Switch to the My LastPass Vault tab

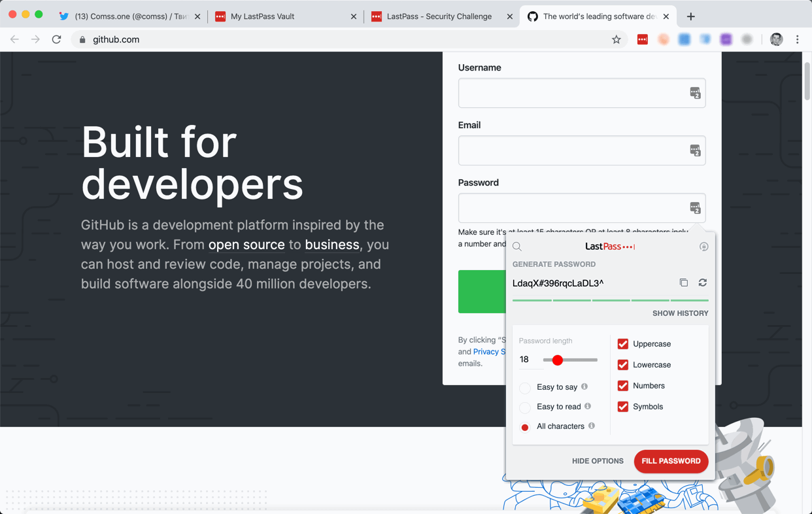coord(285,16)
